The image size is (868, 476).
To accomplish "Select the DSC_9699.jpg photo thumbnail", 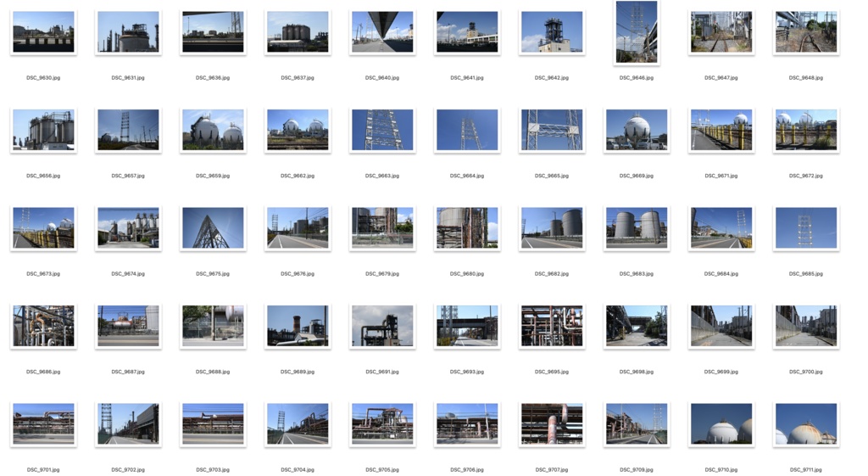I will pyautogui.click(x=721, y=327).
